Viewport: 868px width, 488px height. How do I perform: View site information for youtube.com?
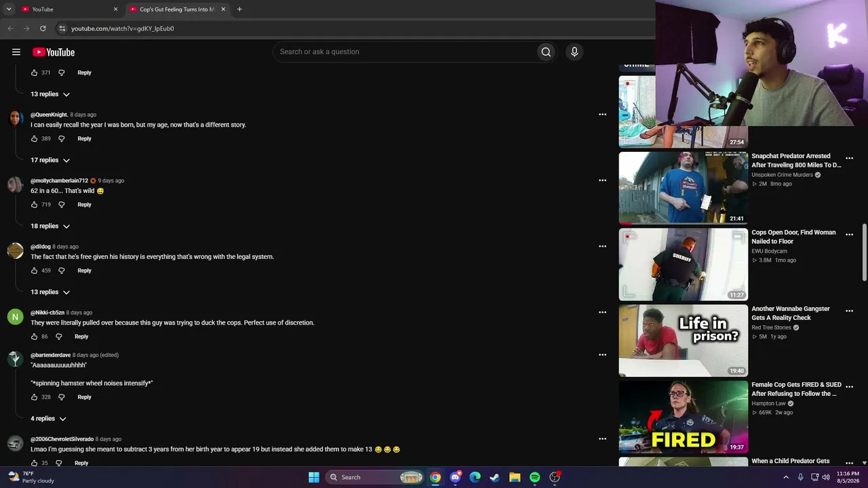point(62,28)
